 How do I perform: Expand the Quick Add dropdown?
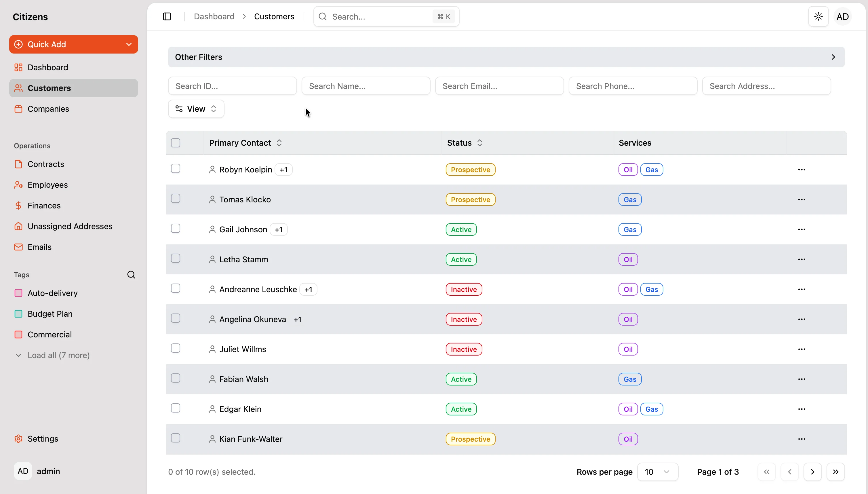[x=129, y=44]
